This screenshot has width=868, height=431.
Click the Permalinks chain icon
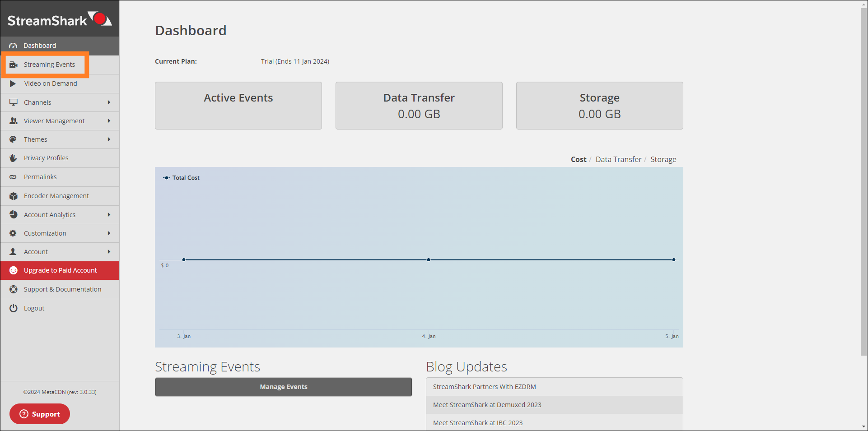[13, 177]
